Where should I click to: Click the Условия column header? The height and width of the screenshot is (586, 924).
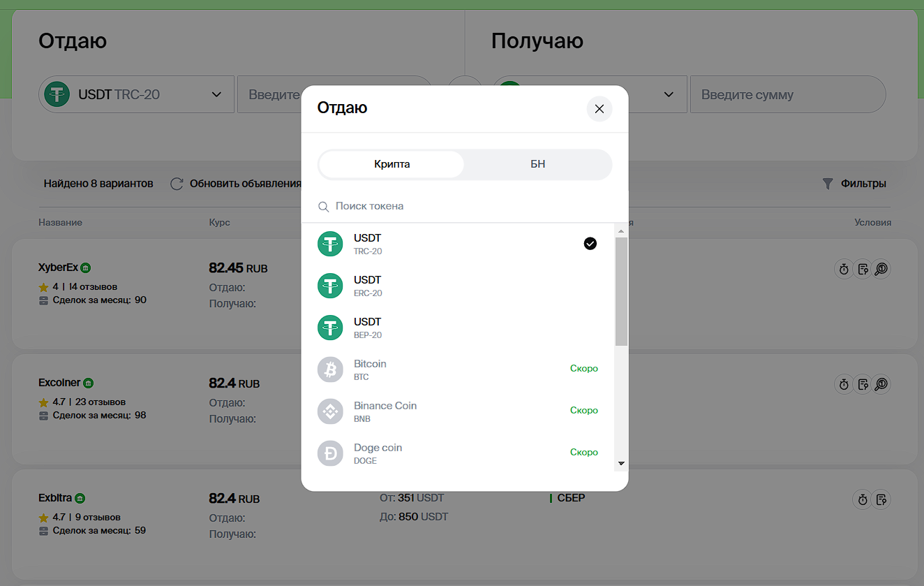click(873, 222)
